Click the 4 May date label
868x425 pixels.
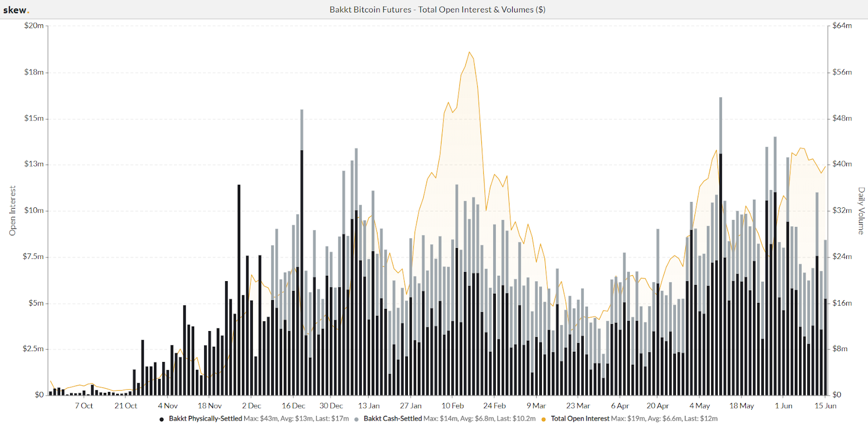click(x=699, y=406)
